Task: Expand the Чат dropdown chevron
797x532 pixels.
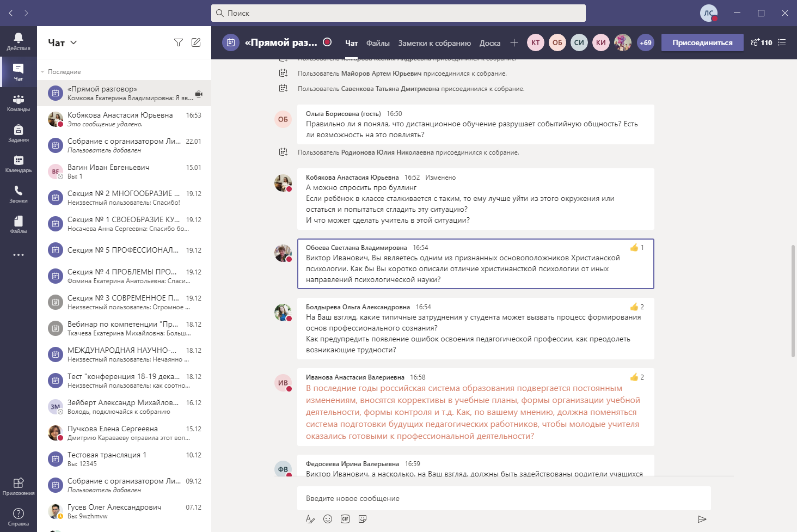Action: point(74,42)
